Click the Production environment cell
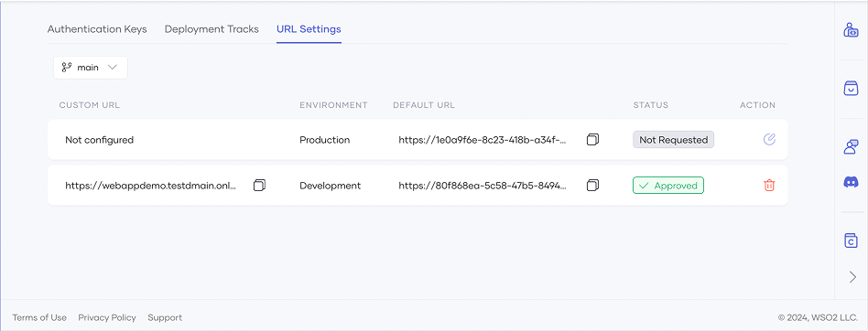The image size is (868, 331). click(x=325, y=140)
